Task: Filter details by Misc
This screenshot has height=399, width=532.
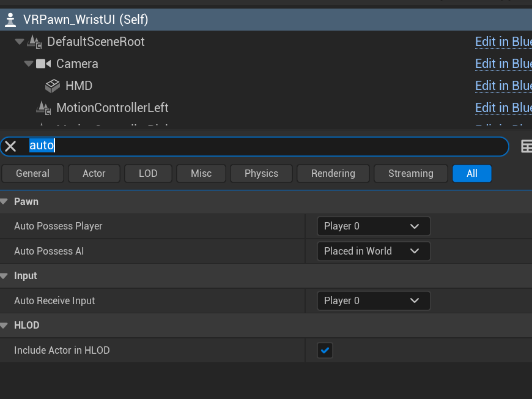Action: (201, 174)
